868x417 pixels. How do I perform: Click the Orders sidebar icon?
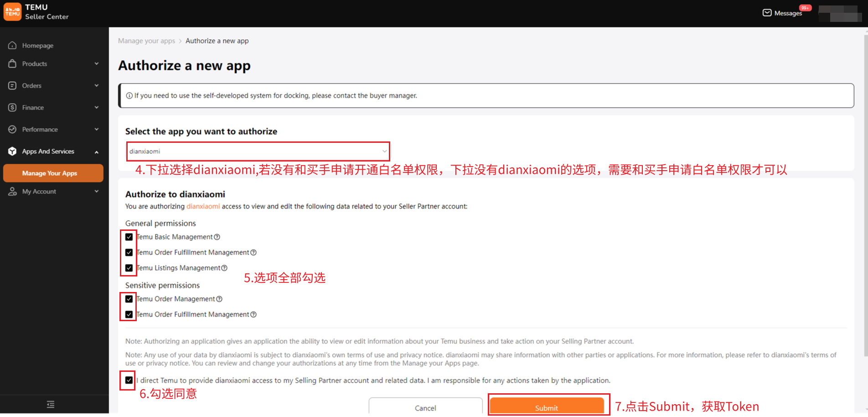12,85
